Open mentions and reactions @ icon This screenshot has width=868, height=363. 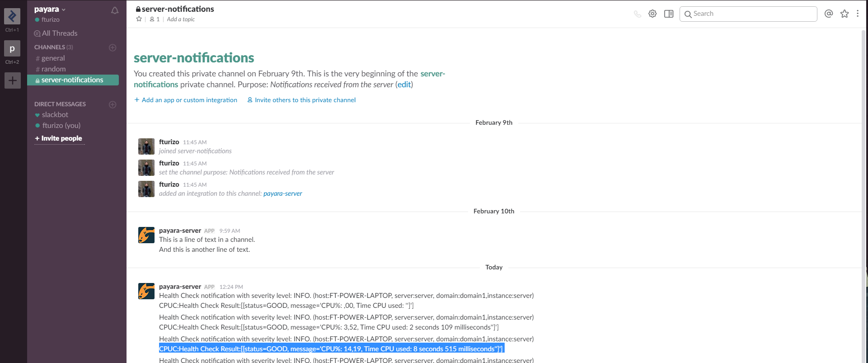pos(828,14)
